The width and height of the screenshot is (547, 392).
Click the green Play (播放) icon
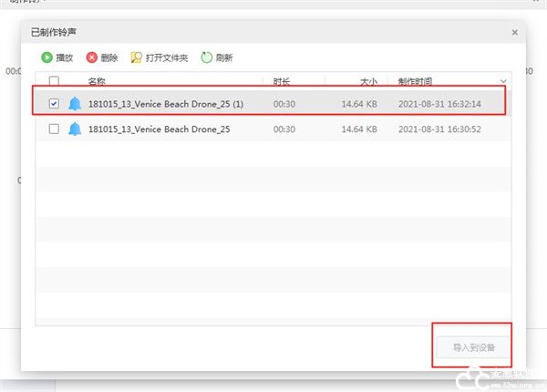coord(46,57)
